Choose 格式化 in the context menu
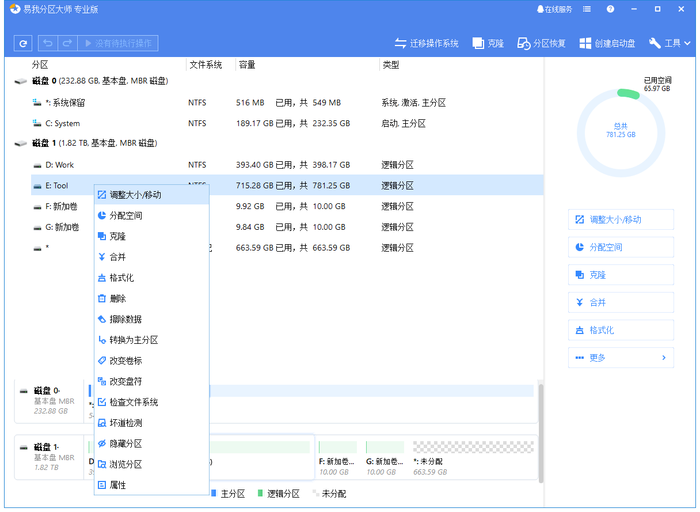The width and height of the screenshot is (700, 512). (152, 278)
